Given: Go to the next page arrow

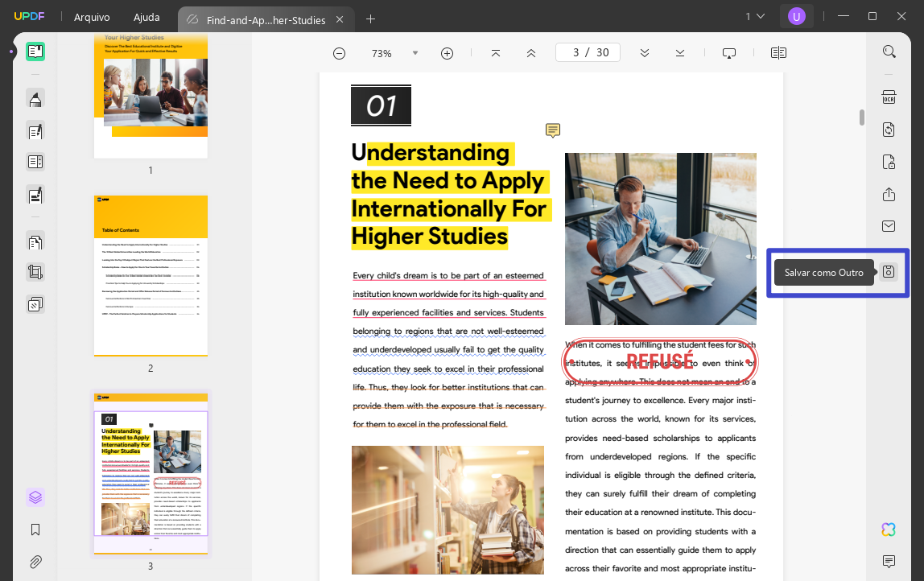Looking at the screenshot, I should coord(645,53).
